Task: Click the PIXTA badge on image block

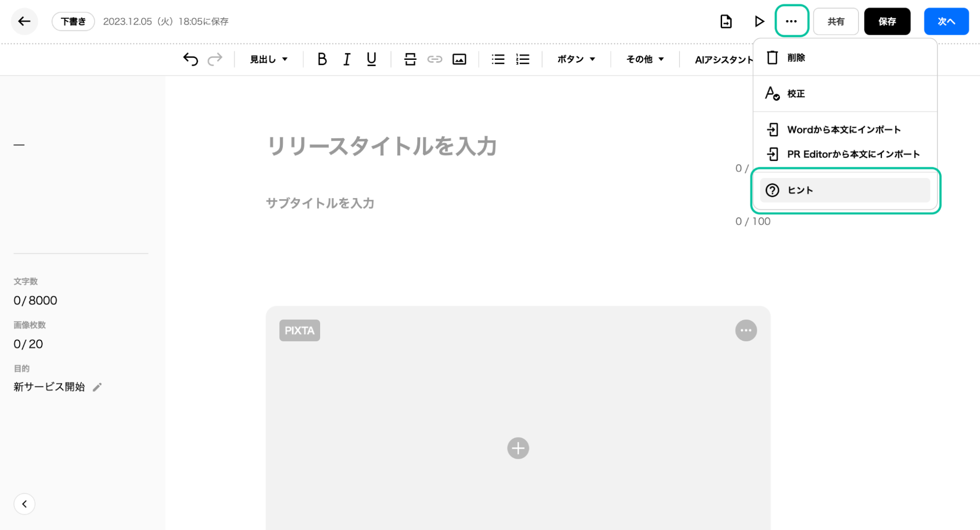Action: pos(300,330)
